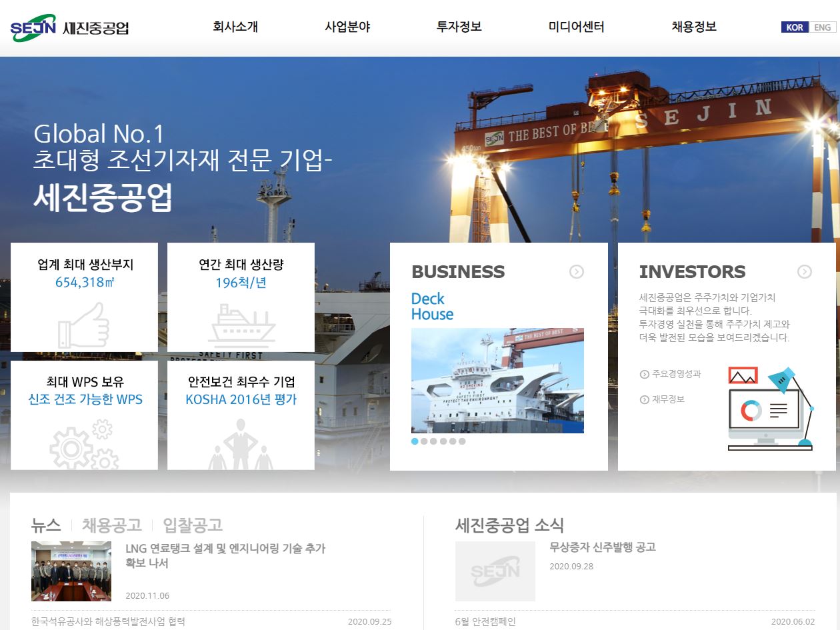Click the 신조 건조 가능한 WPS text
Screen dimensions: 840x630
click(85, 400)
